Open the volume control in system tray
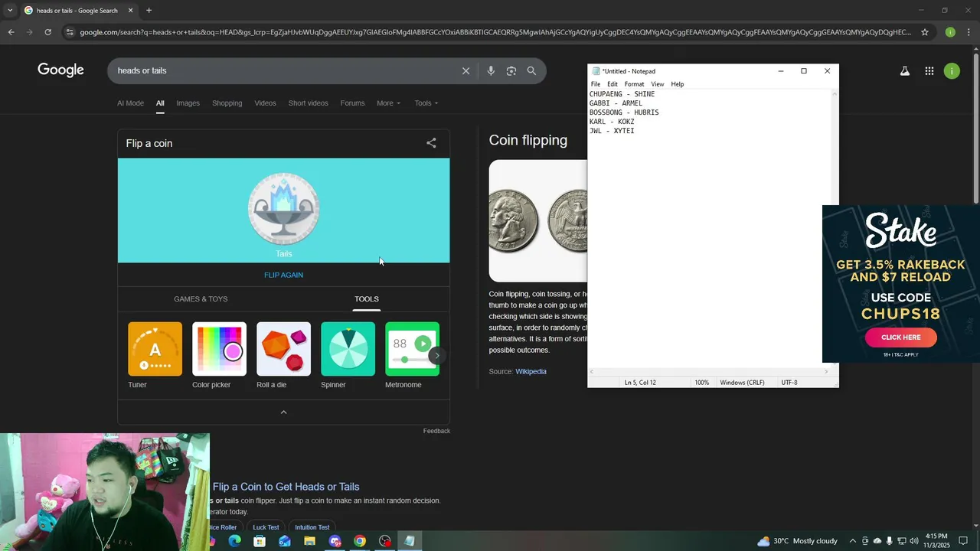 tap(914, 541)
